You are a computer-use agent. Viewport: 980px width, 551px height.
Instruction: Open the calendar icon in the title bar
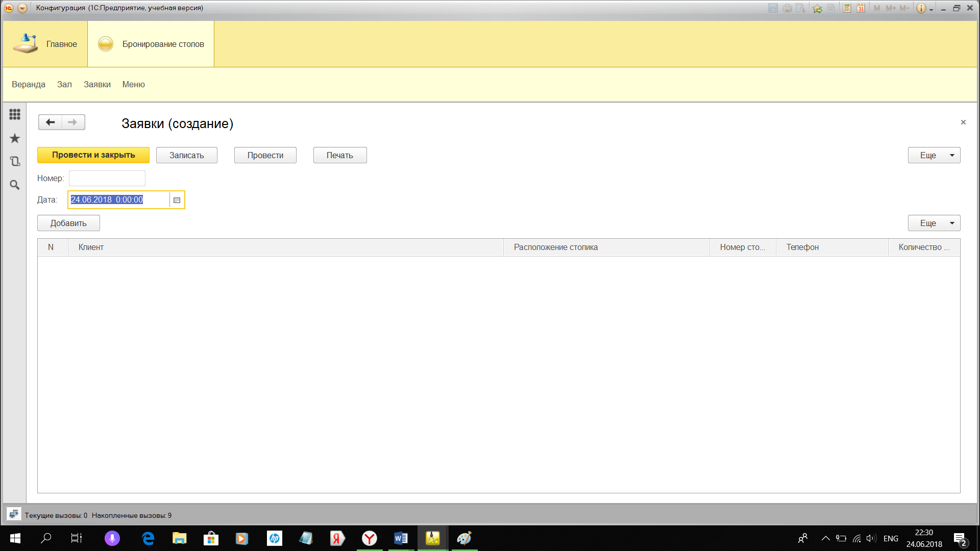[x=861, y=8]
